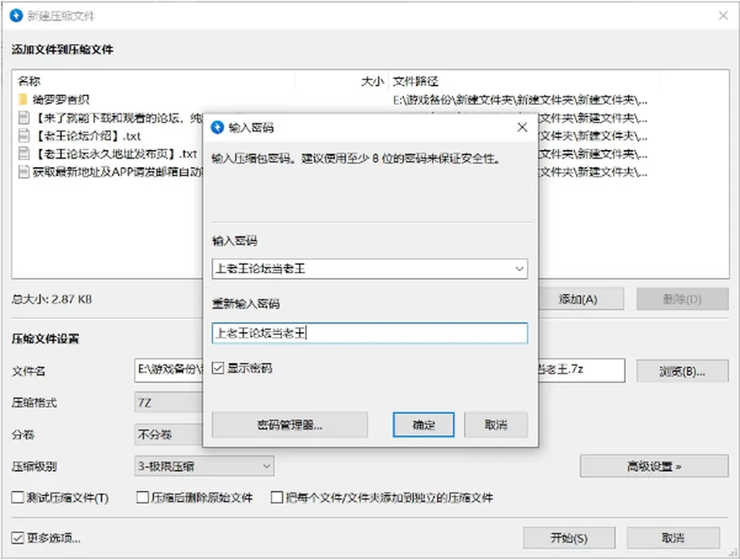
Task: Check 把每个文件/文件夹添加到独立的压缩文件 option
Action: click(x=277, y=498)
